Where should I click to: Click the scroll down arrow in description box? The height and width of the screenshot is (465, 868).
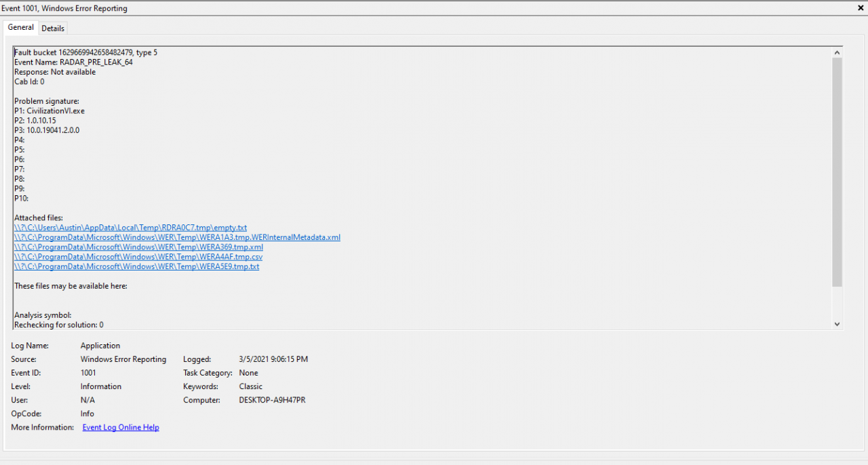click(x=837, y=324)
